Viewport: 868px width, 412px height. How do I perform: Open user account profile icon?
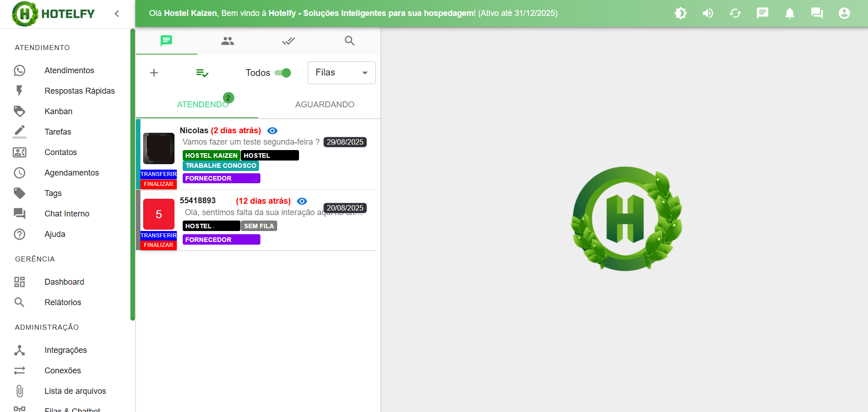pos(844,13)
